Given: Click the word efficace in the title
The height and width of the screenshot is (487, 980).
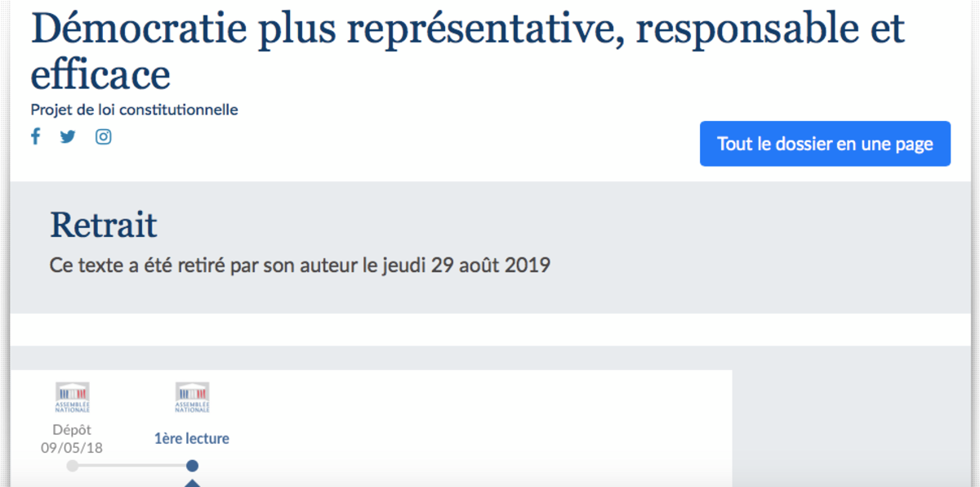Looking at the screenshot, I should [100, 74].
